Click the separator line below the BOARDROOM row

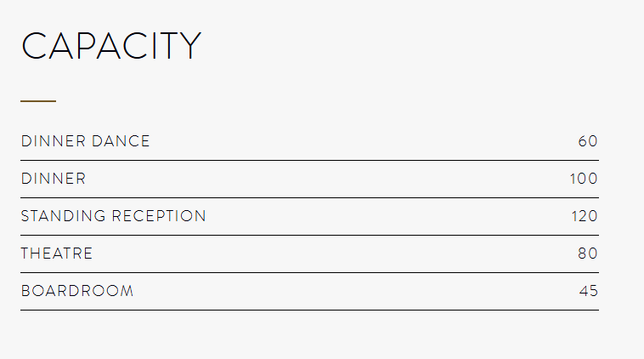[x=309, y=310]
